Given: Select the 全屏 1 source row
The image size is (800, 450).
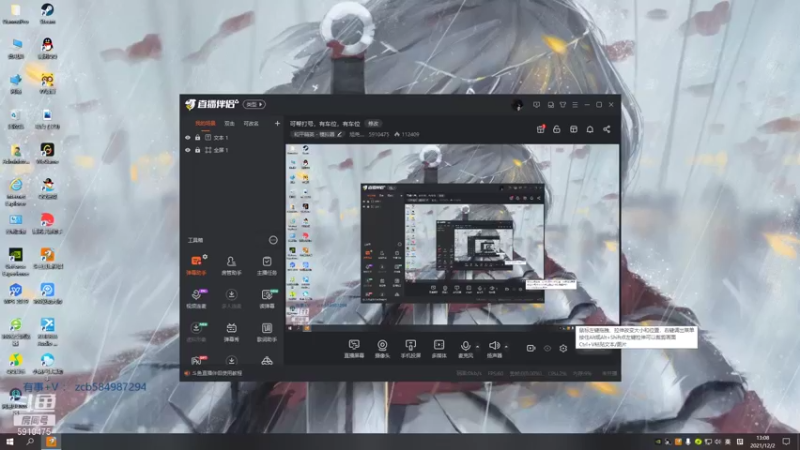Looking at the screenshot, I should point(232,150).
